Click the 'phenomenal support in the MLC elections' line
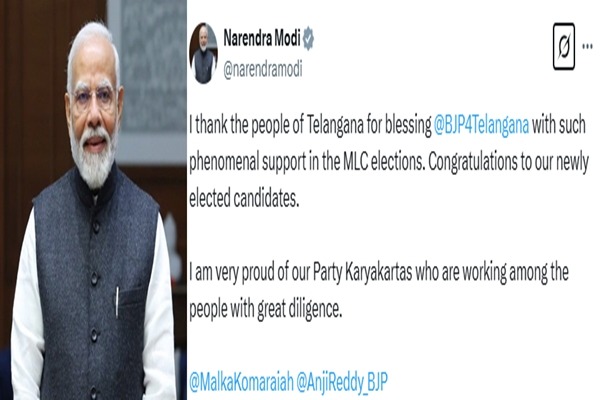The image size is (600, 400). click(307, 163)
